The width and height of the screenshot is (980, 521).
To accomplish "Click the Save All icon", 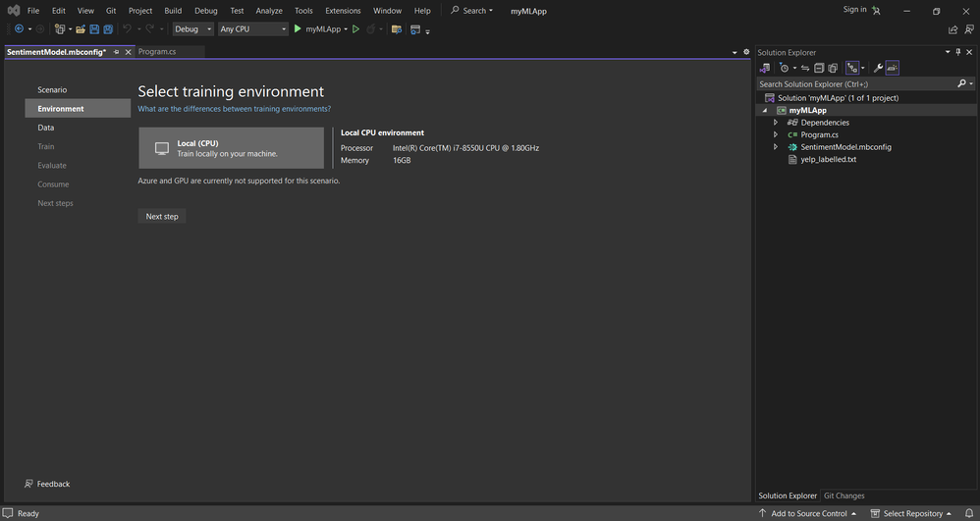I will pyautogui.click(x=108, y=29).
